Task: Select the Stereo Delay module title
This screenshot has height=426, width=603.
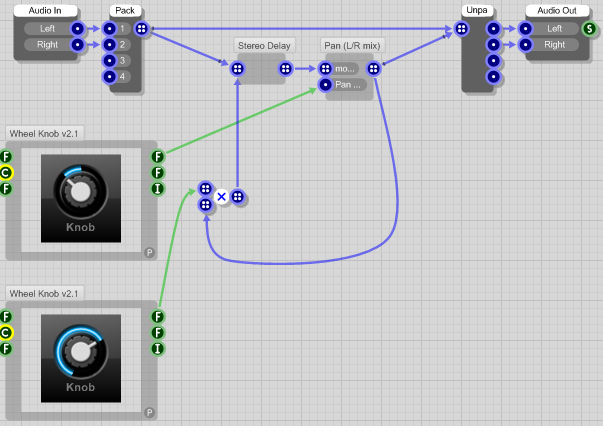Action: click(x=263, y=46)
